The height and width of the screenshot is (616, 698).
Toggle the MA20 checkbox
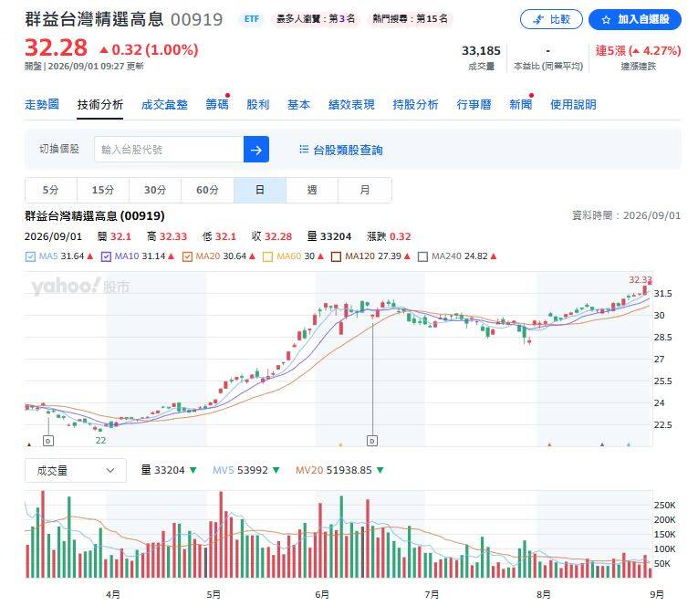click(187, 256)
